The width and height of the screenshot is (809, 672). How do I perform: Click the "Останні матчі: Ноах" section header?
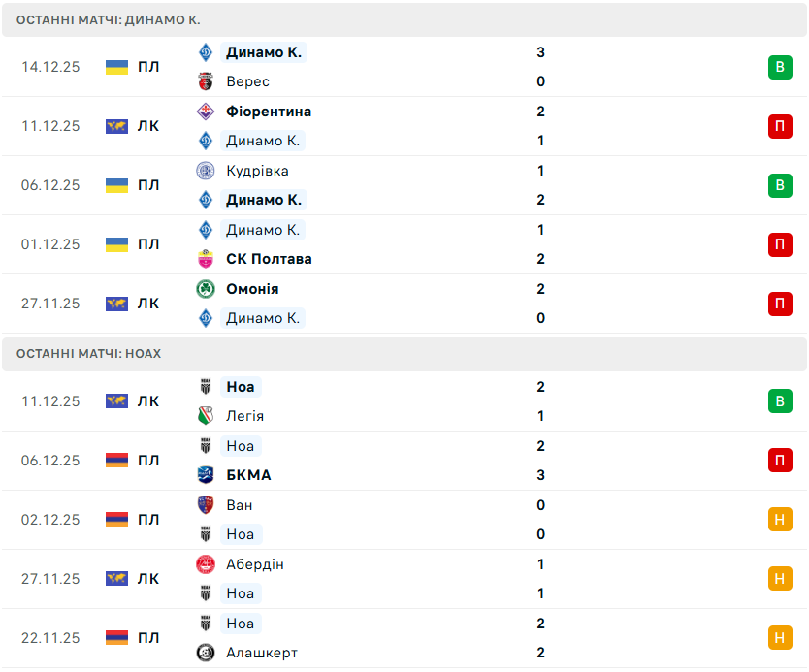pyautogui.click(x=89, y=354)
